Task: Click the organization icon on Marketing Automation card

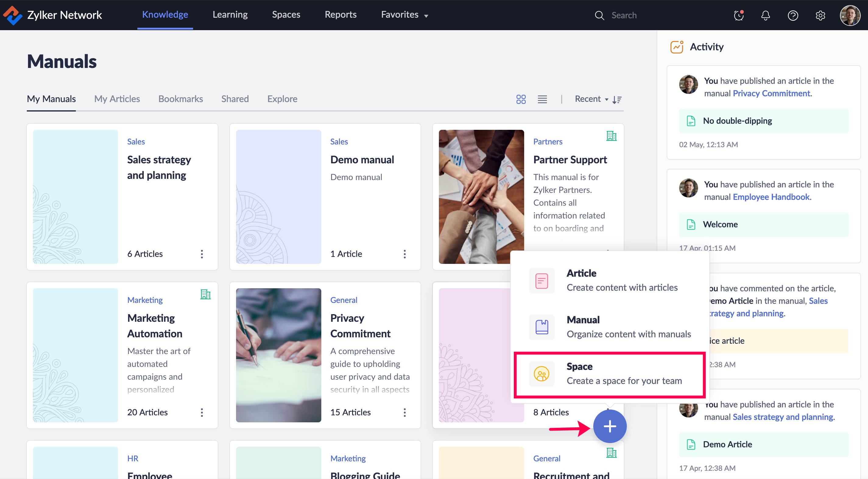Action: click(x=206, y=295)
